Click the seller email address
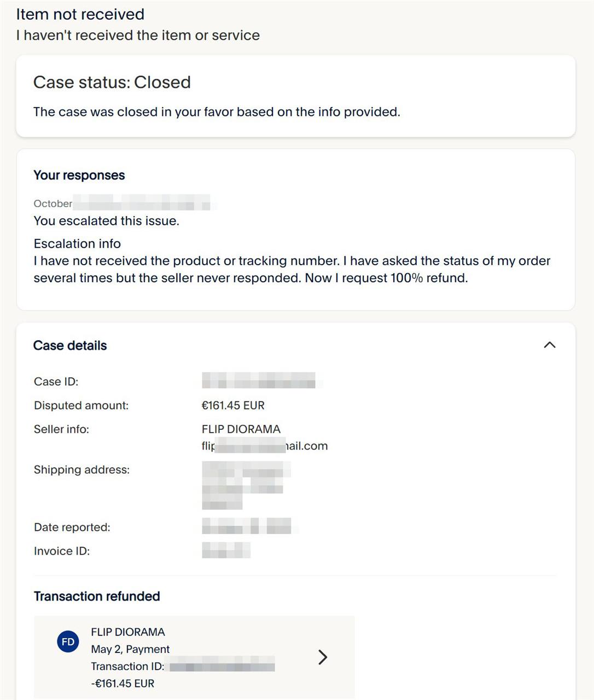This screenshot has height=700, width=594. pyautogui.click(x=265, y=446)
